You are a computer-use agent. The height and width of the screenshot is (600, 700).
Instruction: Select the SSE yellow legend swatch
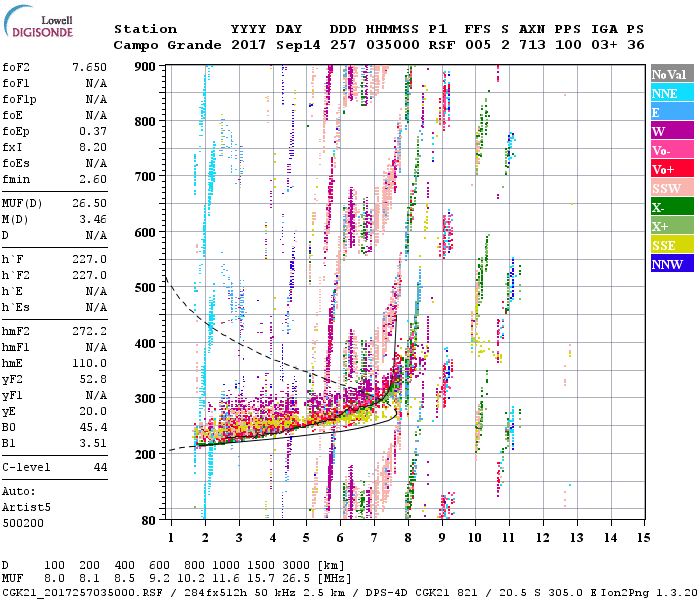672,245
